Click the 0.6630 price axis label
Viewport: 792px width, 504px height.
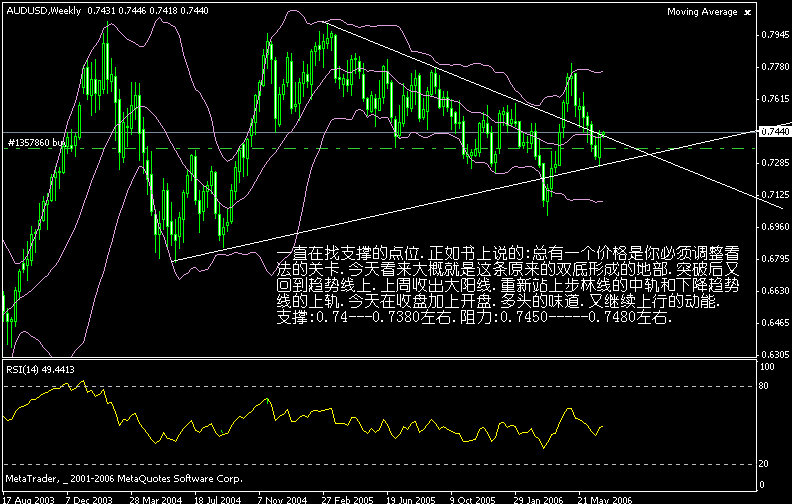pos(775,291)
